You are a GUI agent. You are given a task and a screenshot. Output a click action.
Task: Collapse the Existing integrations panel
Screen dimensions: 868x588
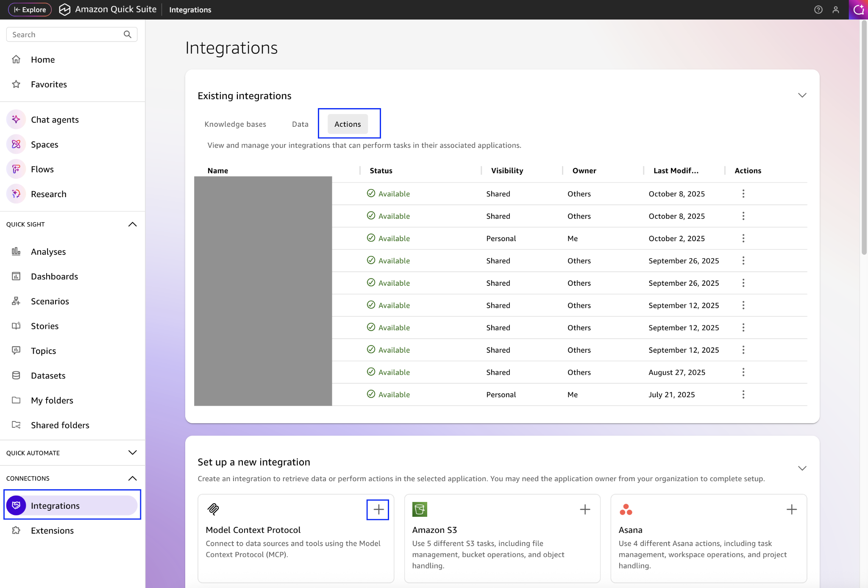(x=802, y=95)
